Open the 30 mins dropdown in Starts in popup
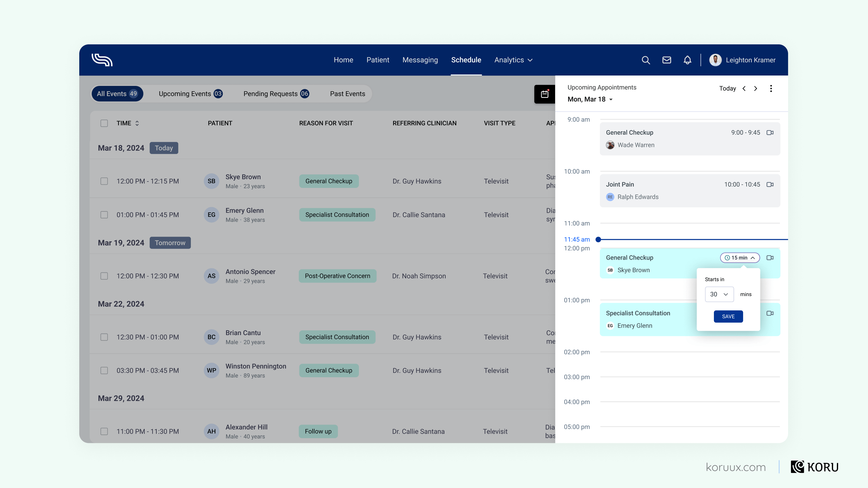Screen dimensions: 868x488 pyautogui.click(x=719, y=294)
